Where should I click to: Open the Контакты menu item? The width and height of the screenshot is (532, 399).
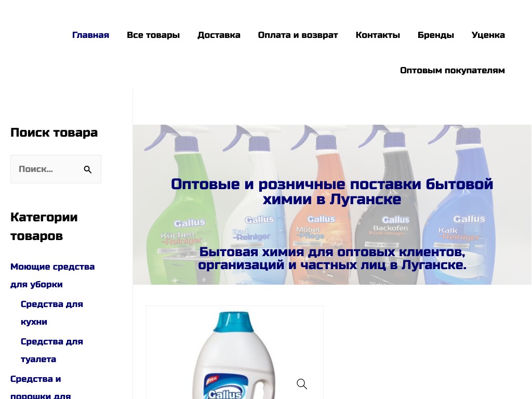(x=378, y=35)
